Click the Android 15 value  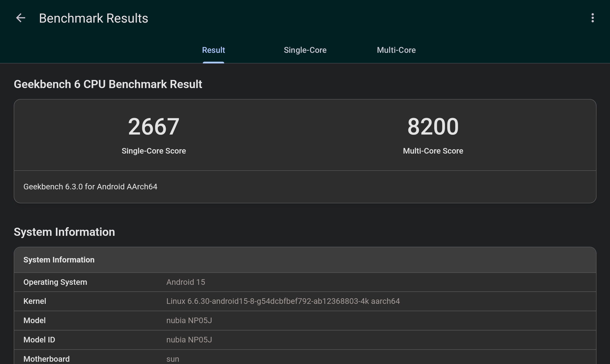(186, 282)
